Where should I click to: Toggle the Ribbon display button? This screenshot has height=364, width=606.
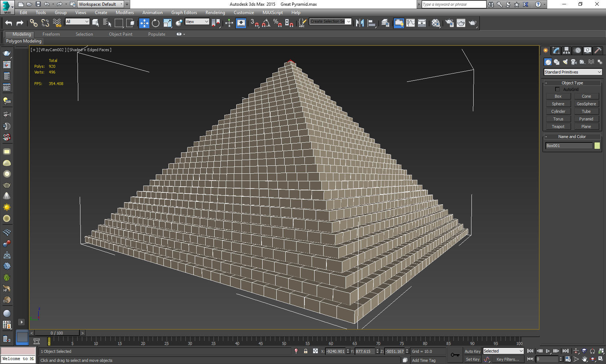coord(399,23)
